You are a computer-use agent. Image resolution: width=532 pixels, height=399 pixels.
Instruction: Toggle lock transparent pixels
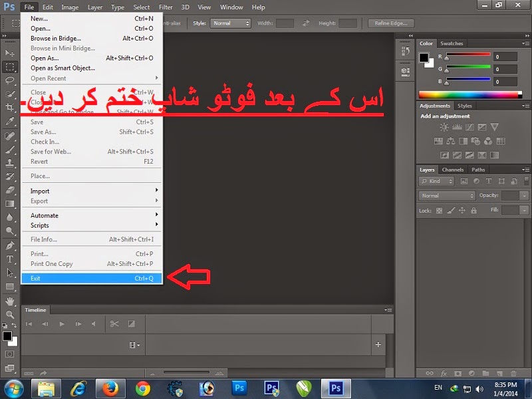[x=439, y=211]
